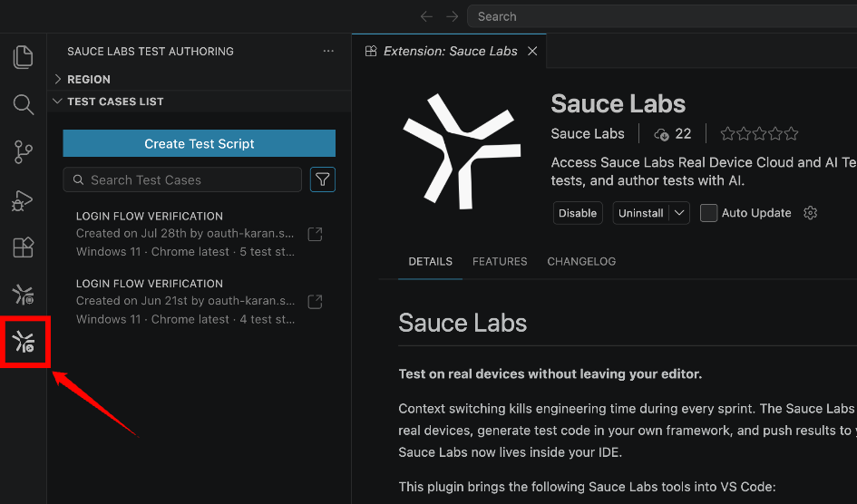The width and height of the screenshot is (857, 504).
Task: Click the top Search command bar
Action: (x=662, y=16)
